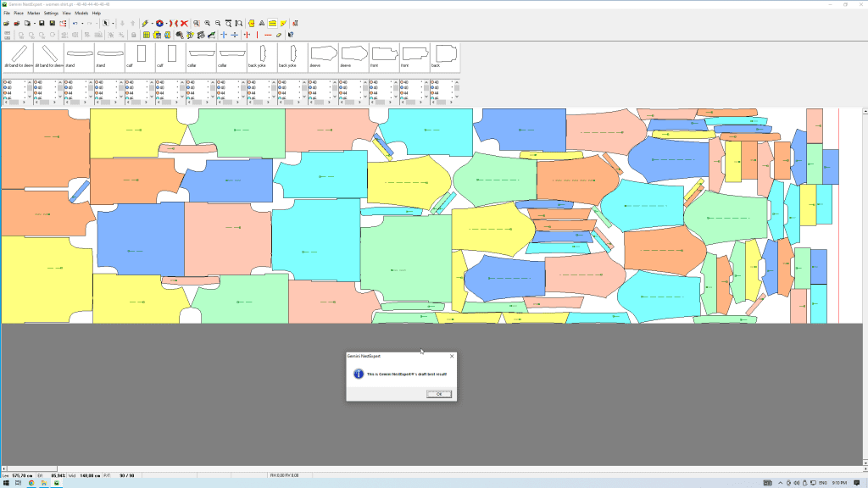The width and height of the screenshot is (868, 488).
Task: Expand the circular nesting icon dropdown arrow
Action: [x=167, y=23]
